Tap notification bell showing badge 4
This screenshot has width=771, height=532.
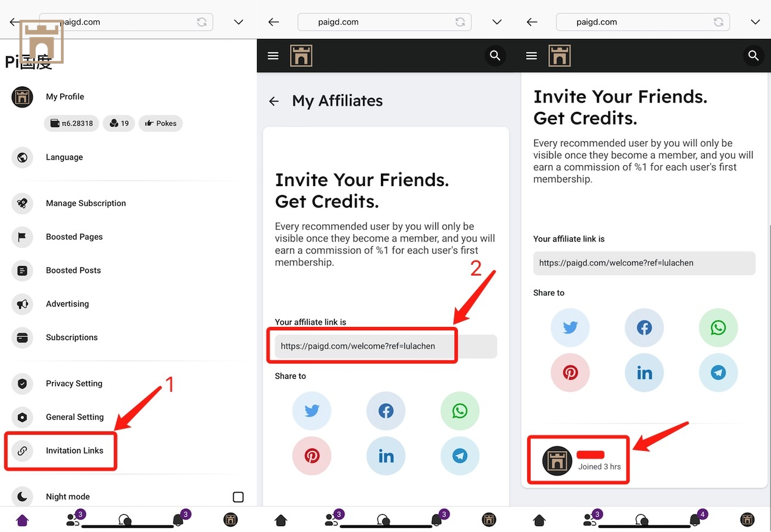point(695,519)
